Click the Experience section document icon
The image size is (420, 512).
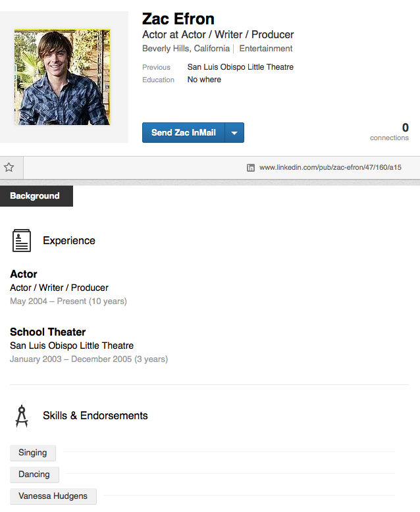click(22, 241)
